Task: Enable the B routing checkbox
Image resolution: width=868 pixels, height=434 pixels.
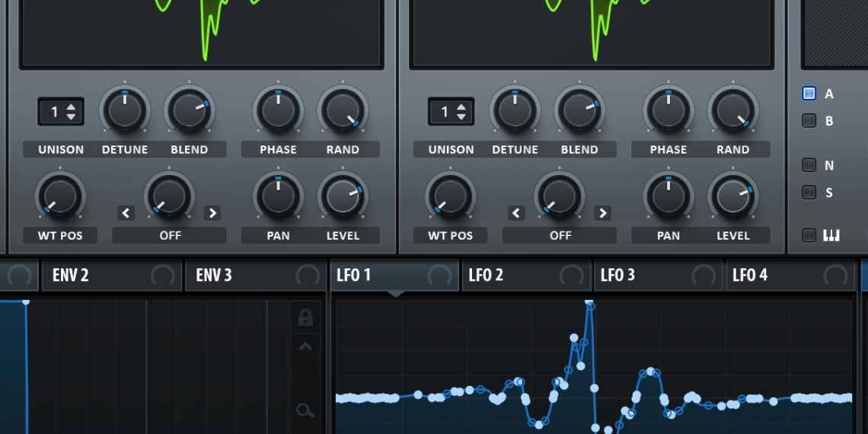Action: [809, 120]
